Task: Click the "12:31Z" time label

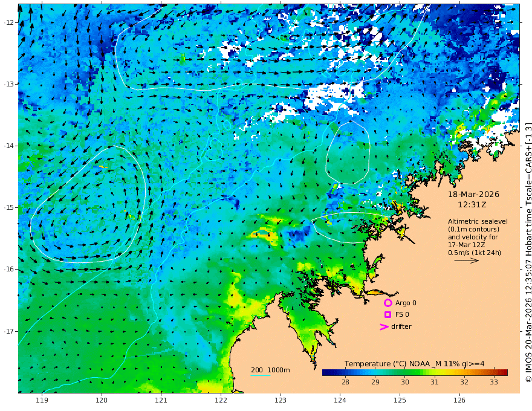Action: pyautogui.click(x=472, y=205)
